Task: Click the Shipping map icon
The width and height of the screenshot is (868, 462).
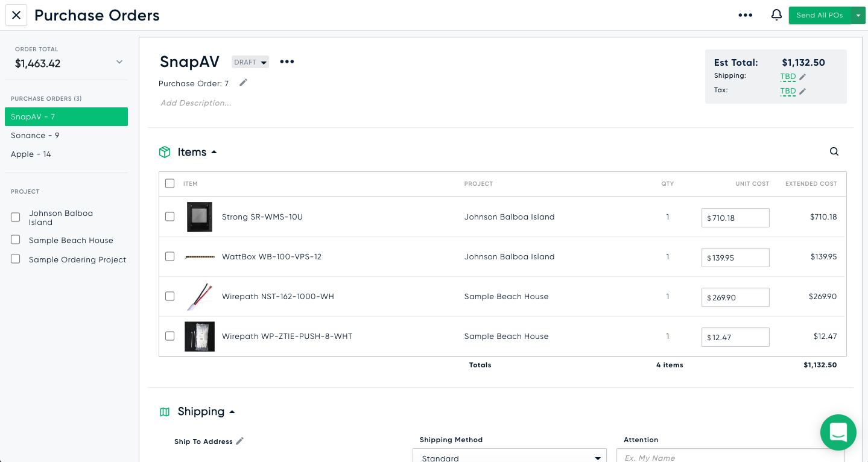Action: point(165,412)
